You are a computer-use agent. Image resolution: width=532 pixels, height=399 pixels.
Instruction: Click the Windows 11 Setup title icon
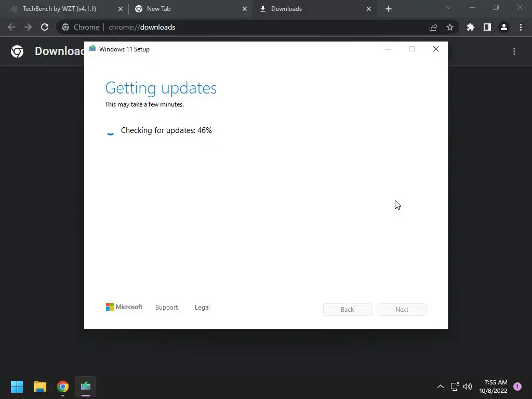click(x=92, y=48)
